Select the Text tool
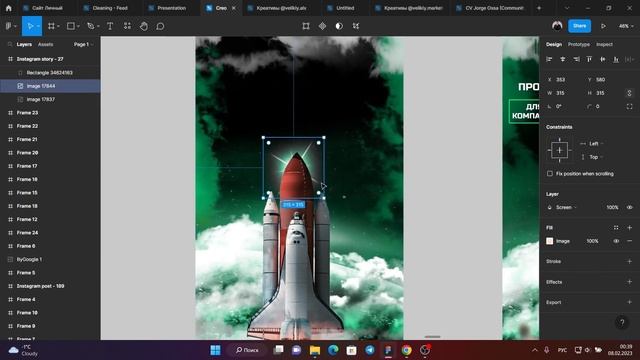 pos(110,26)
